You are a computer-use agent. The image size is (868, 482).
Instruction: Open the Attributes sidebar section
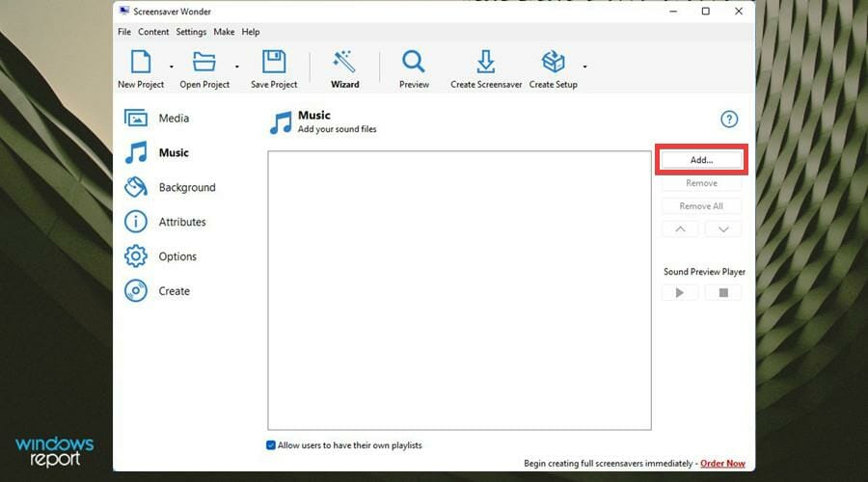click(x=165, y=222)
